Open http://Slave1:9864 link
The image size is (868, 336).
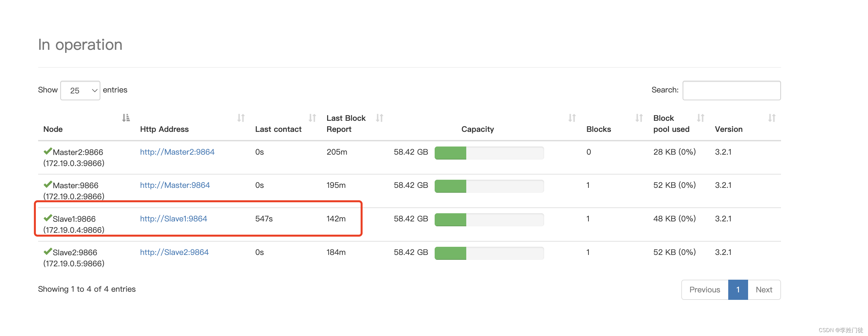[x=174, y=219]
